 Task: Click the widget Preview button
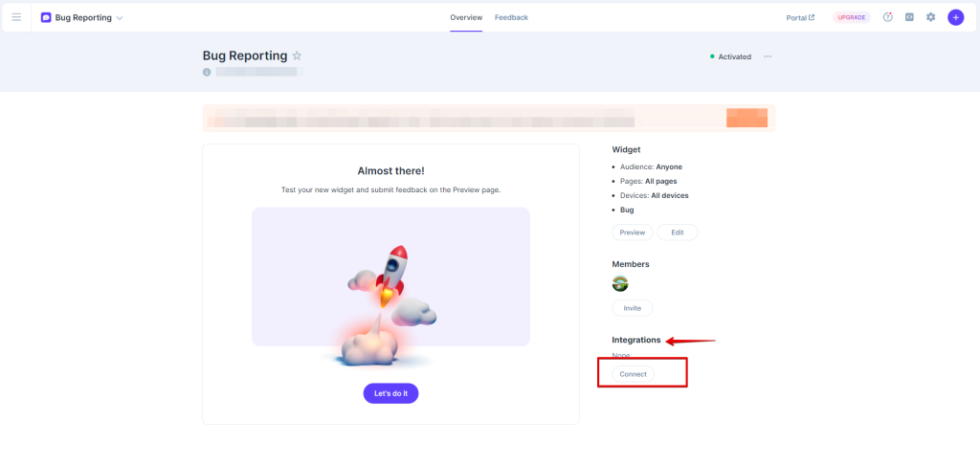click(x=632, y=232)
